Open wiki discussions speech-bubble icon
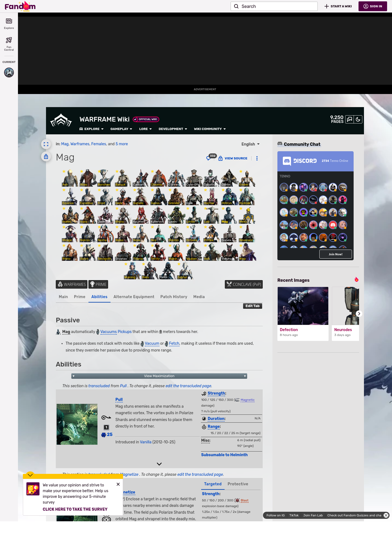392x545 pixels. point(350,119)
